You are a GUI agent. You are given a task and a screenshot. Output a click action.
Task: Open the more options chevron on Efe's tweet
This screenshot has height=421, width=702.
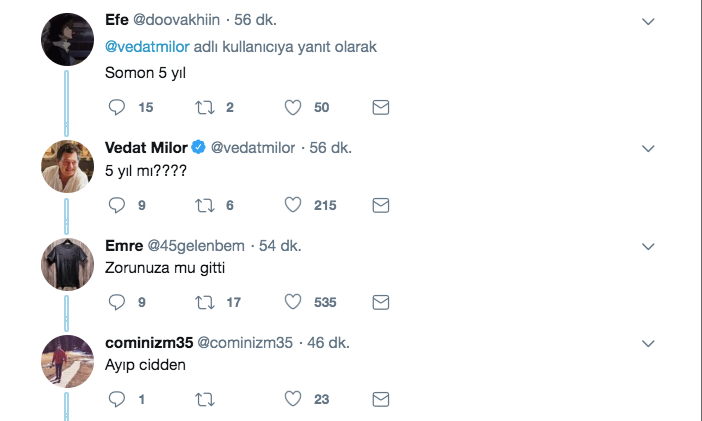(x=648, y=21)
